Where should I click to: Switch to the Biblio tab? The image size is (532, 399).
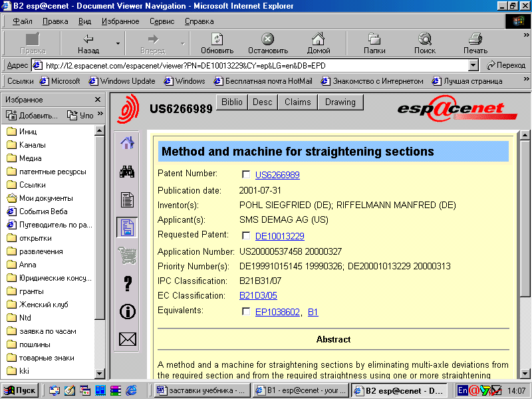[231, 102]
